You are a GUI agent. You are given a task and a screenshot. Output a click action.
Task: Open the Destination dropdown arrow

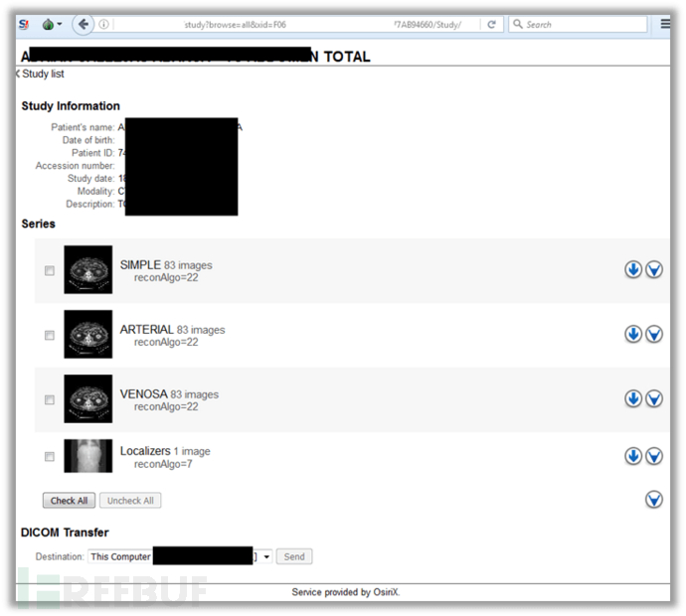pyautogui.click(x=266, y=557)
